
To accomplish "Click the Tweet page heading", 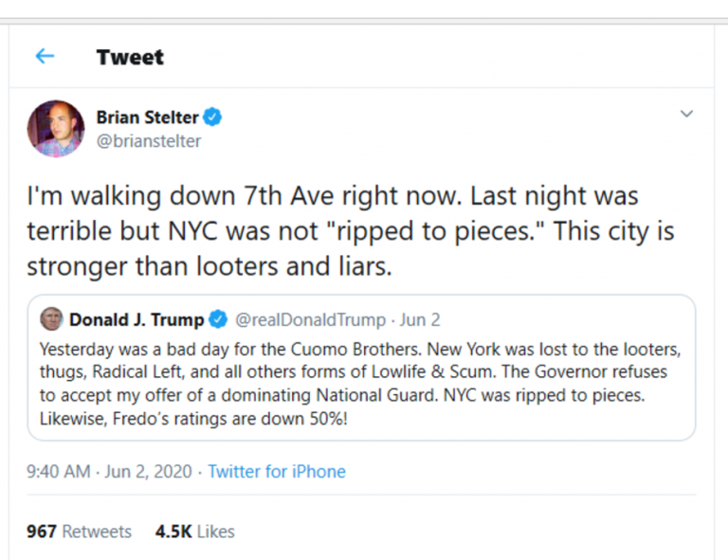I will [x=130, y=57].
